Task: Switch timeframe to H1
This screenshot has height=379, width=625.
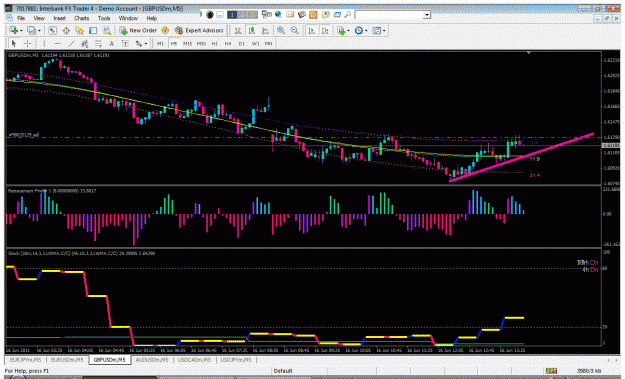Action: [215, 43]
